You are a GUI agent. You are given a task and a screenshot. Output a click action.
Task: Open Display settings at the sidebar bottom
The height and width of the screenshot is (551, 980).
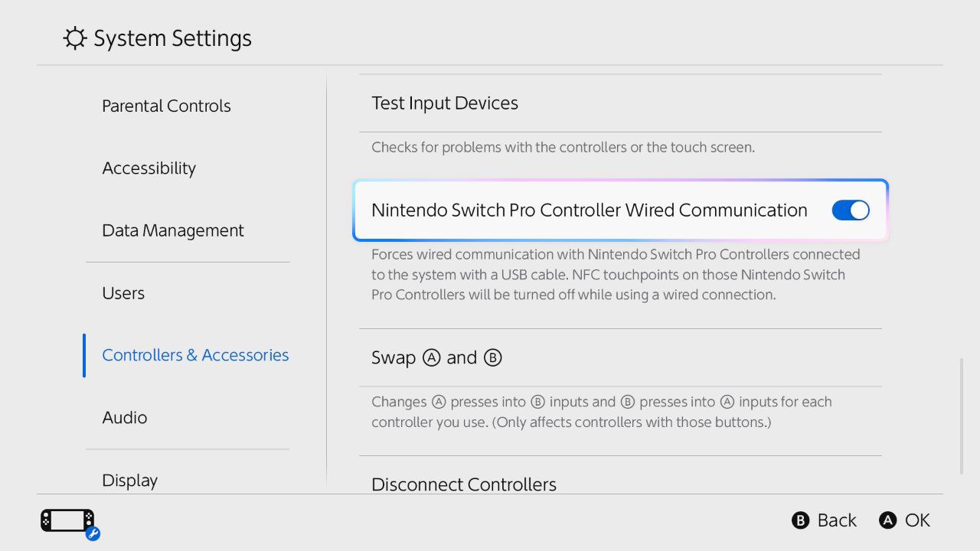[130, 481]
